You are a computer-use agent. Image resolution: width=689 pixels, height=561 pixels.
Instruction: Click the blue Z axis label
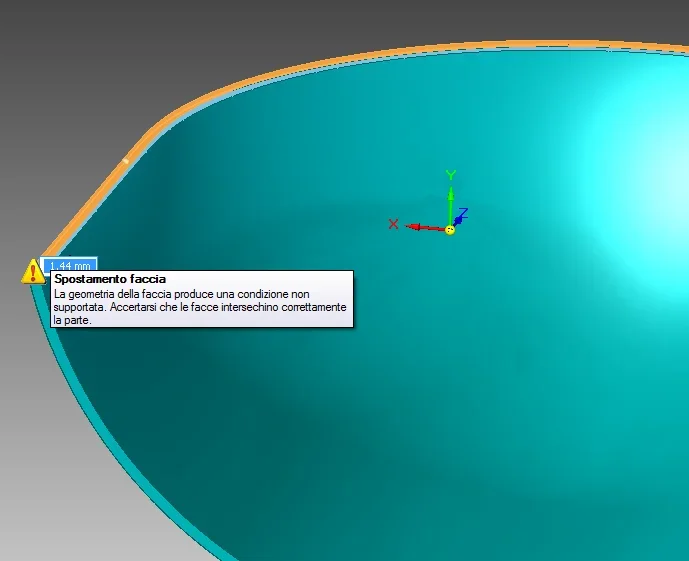click(464, 213)
